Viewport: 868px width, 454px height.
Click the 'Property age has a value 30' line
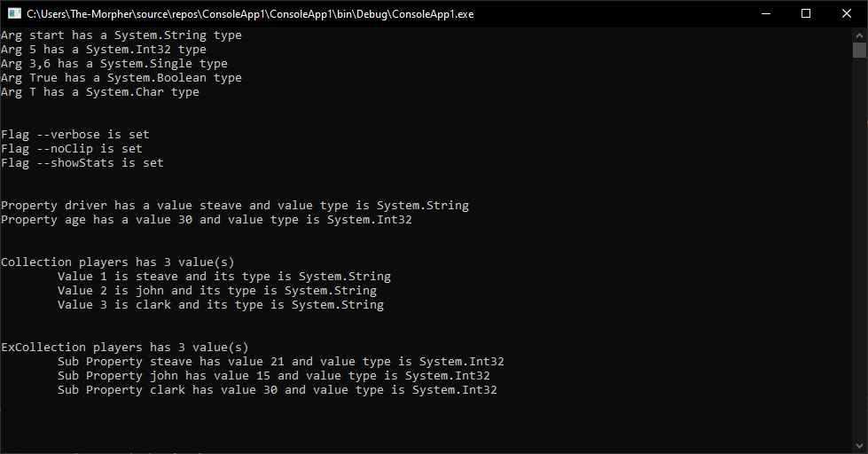(x=207, y=220)
